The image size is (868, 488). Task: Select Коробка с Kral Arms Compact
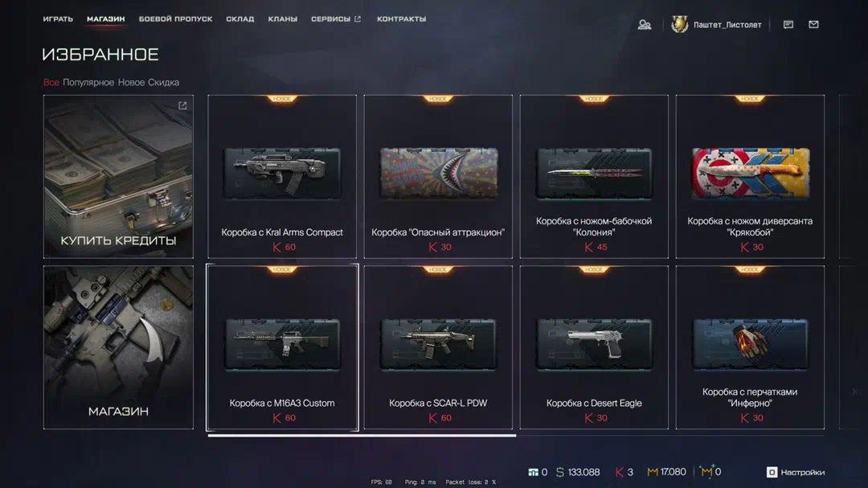pyautogui.click(x=282, y=177)
